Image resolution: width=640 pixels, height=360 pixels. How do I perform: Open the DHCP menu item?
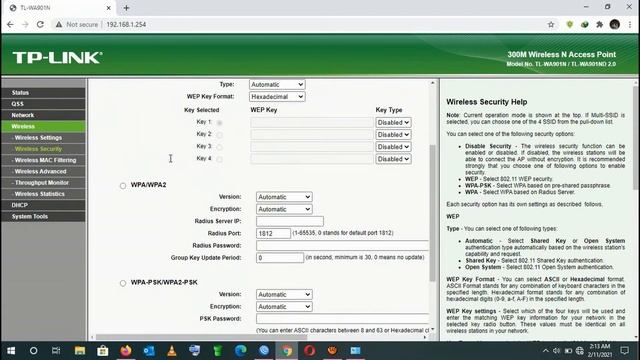[43, 205]
